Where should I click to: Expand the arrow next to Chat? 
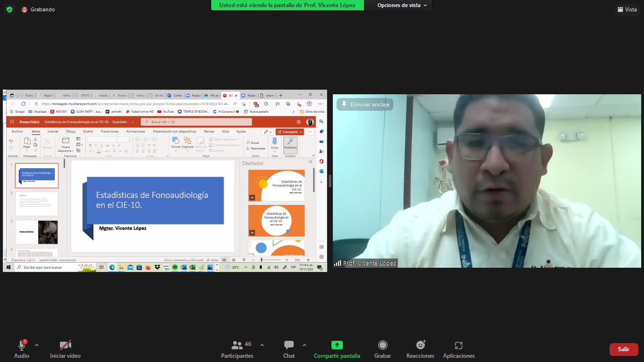click(x=305, y=345)
